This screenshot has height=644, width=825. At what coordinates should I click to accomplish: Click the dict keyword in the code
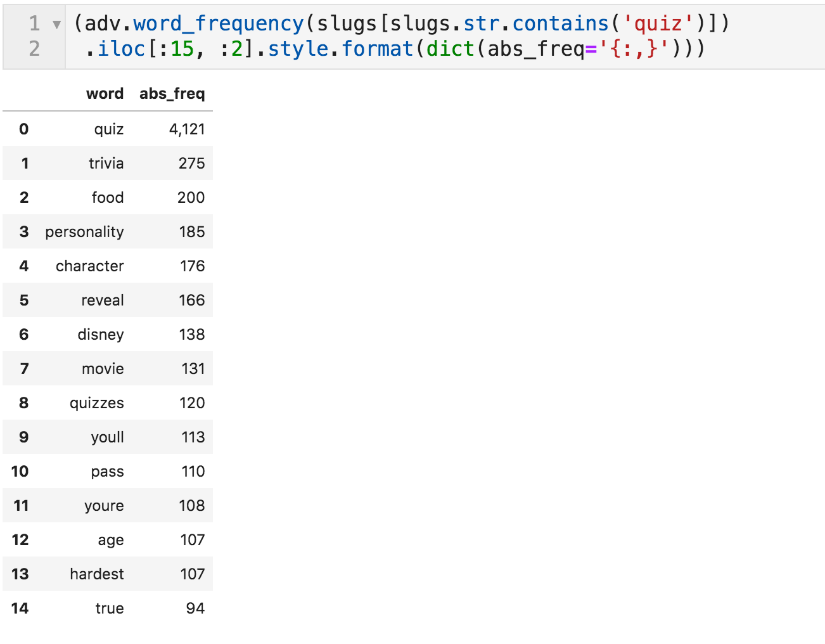click(450, 49)
